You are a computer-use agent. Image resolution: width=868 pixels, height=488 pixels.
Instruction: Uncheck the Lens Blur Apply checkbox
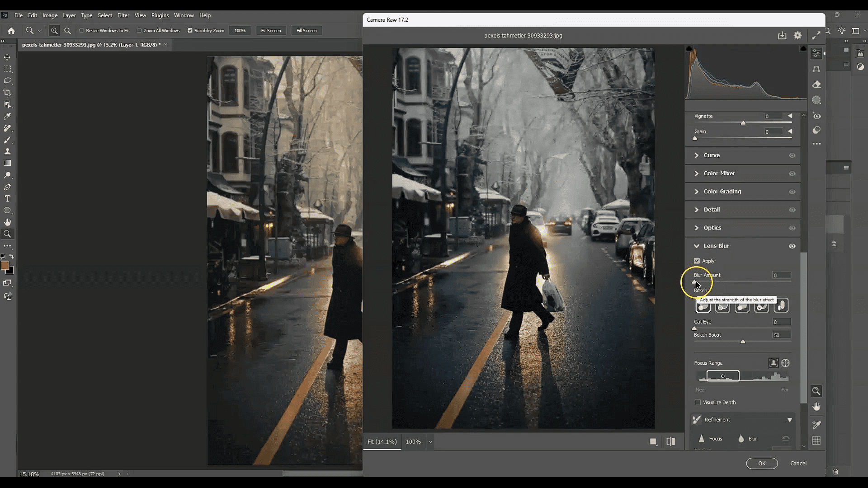(x=697, y=261)
